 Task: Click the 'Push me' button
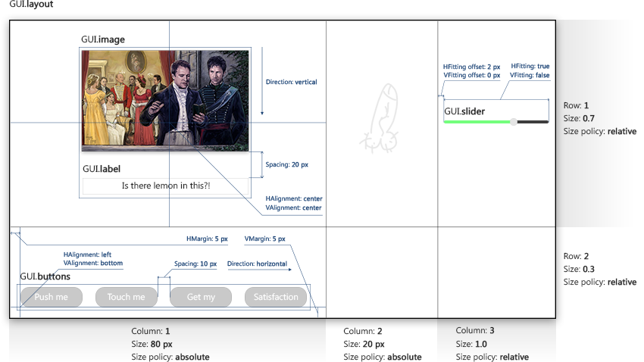click(52, 297)
